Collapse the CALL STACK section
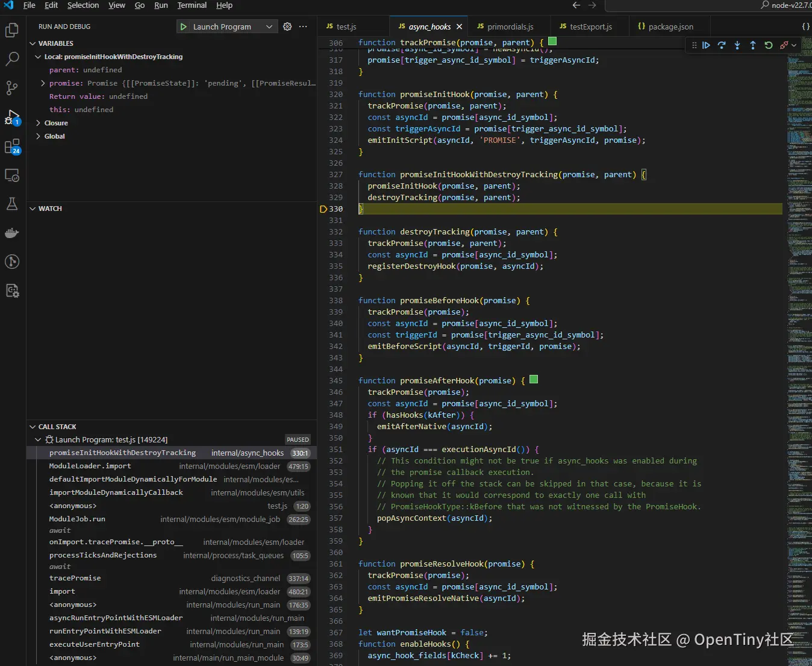Image resolution: width=812 pixels, height=666 pixels. pyautogui.click(x=33, y=427)
